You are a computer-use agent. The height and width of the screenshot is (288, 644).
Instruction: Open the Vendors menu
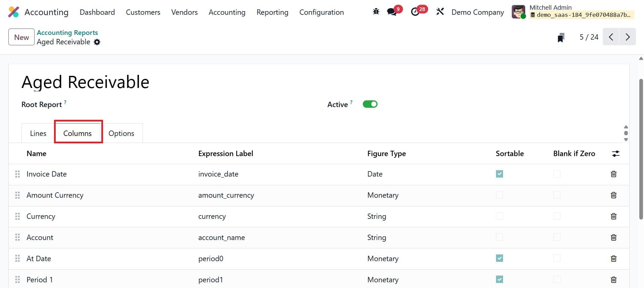click(x=184, y=12)
